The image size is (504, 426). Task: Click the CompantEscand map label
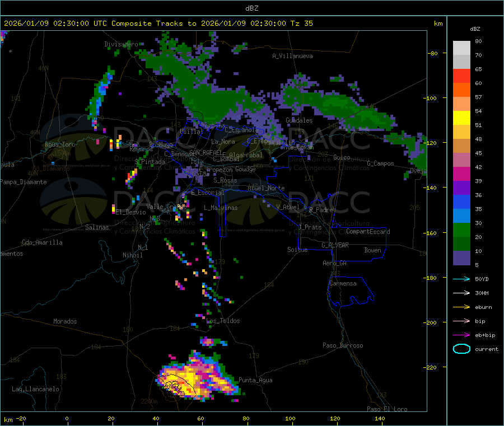[x=368, y=231]
